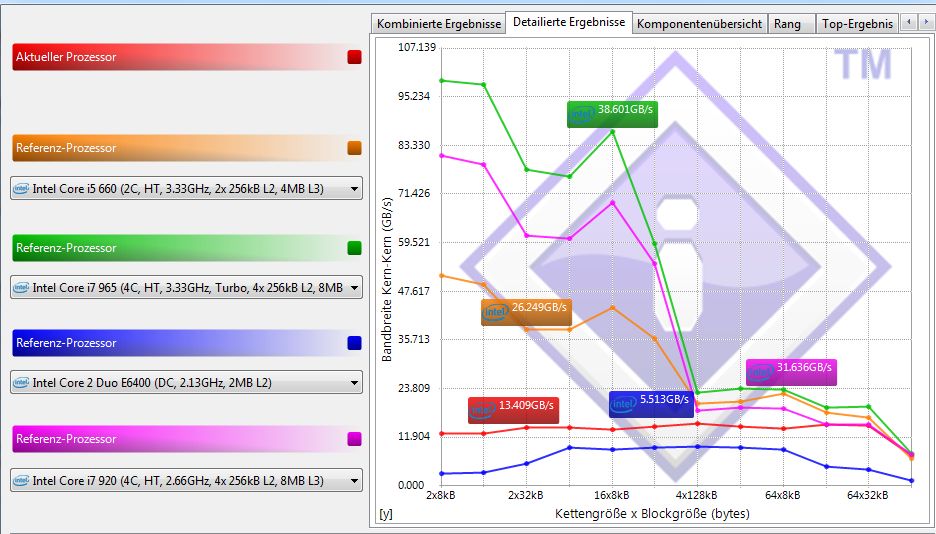Click the 59.521 y-axis value
This screenshot has width=936, height=534.
pyautogui.click(x=414, y=242)
